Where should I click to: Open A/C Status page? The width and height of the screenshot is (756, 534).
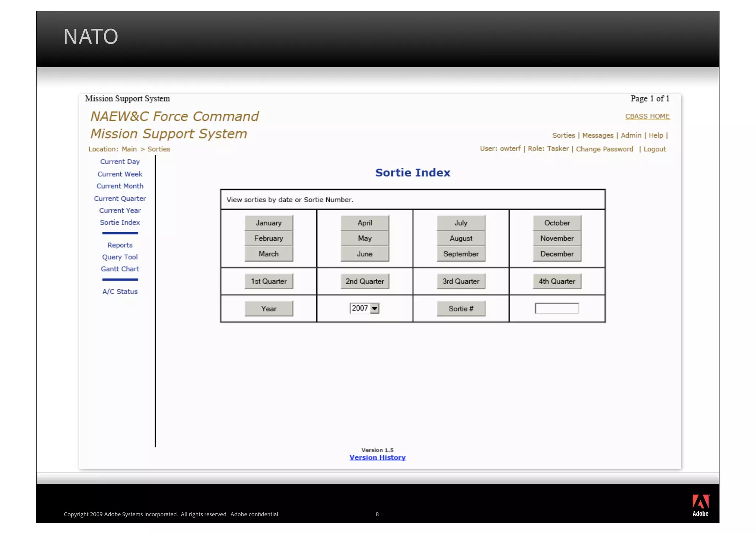[120, 292]
